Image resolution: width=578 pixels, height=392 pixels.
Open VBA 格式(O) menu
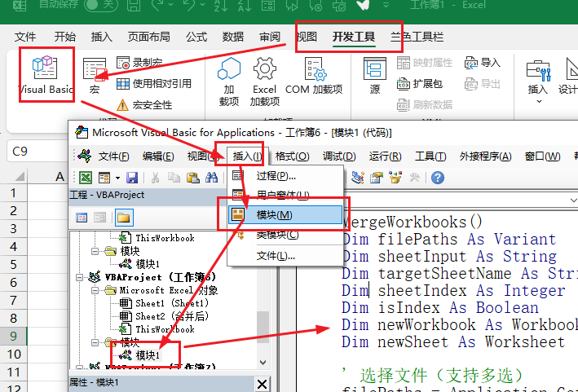[292, 156]
